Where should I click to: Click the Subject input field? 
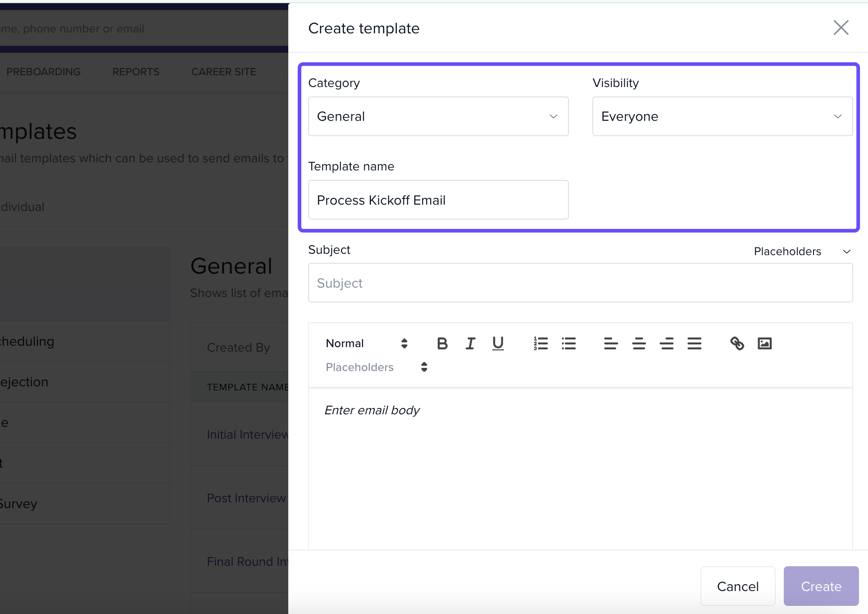click(x=580, y=283)
